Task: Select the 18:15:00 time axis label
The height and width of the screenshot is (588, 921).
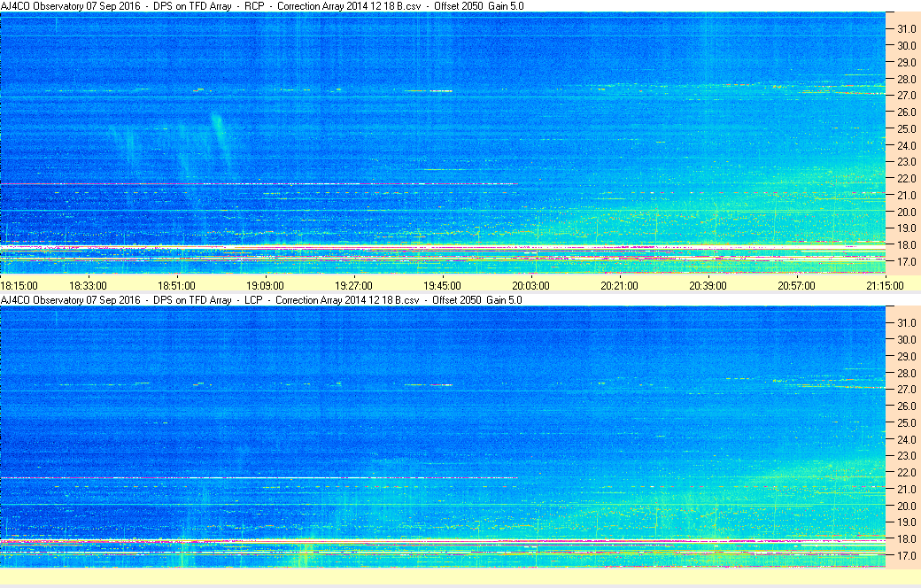Action: [x=19, y=285]
